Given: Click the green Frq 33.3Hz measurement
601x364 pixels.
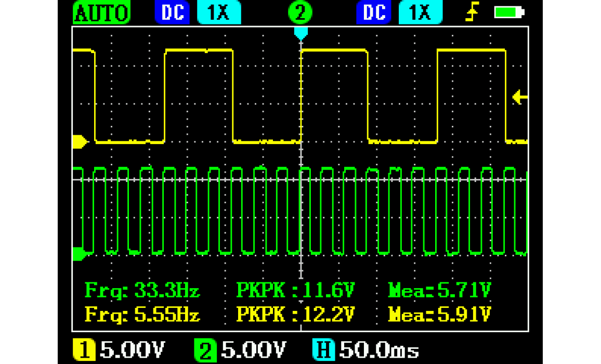Looking at the screenshot, I should coord(142,290).
